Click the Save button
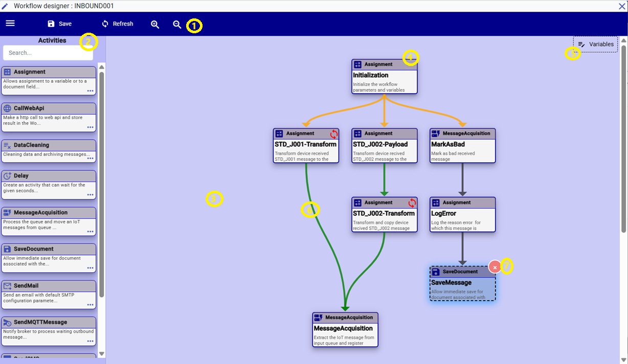The height and width of the screenshot is (364, 628). [59, 24]
